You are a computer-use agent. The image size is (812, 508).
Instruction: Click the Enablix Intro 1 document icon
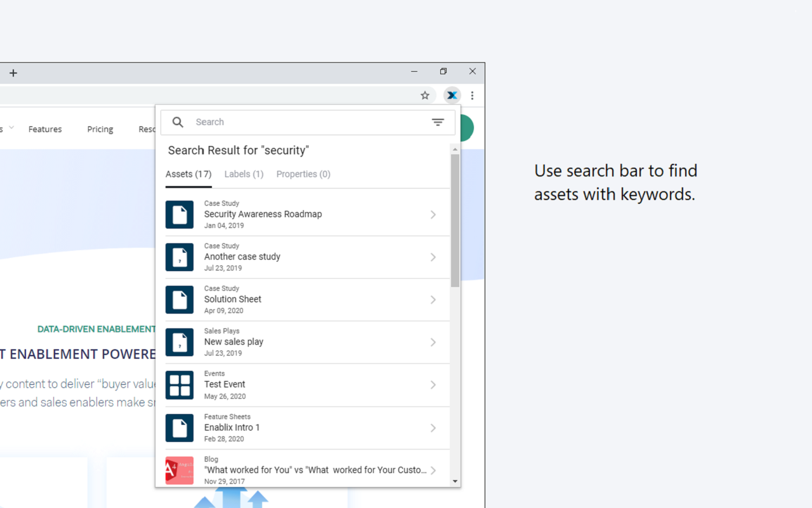point(180,428)
